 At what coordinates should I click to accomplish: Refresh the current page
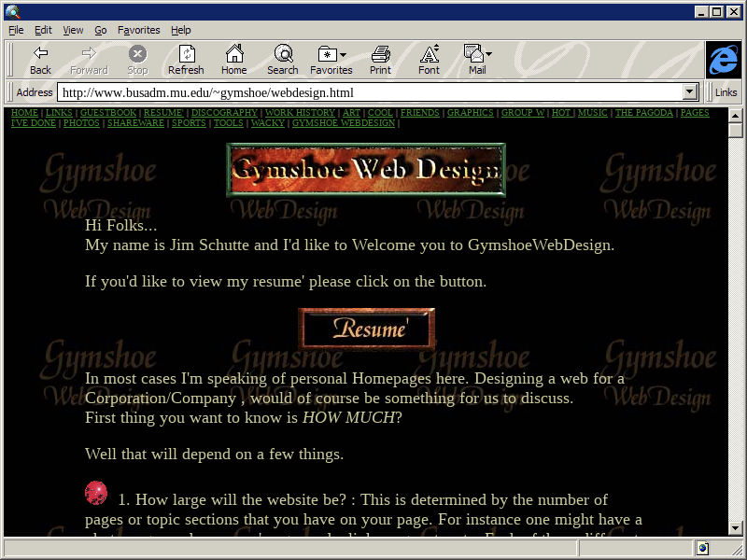point(186,60)
